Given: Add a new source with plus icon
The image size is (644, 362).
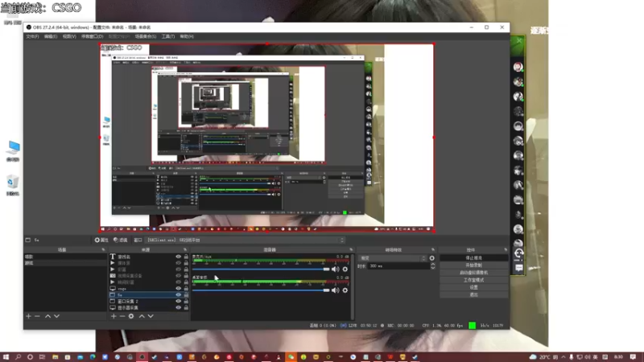Looking at the screenshot, I should coord(114,316).
